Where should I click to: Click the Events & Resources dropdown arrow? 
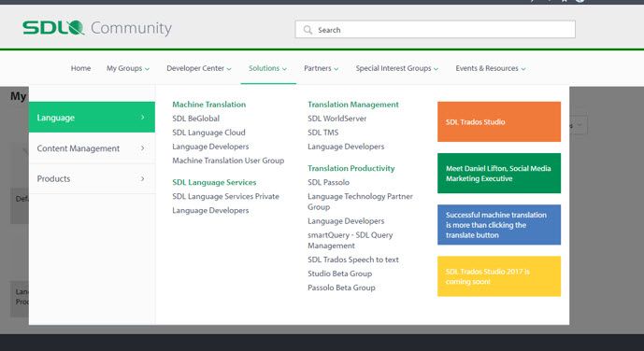click(523, 69)
